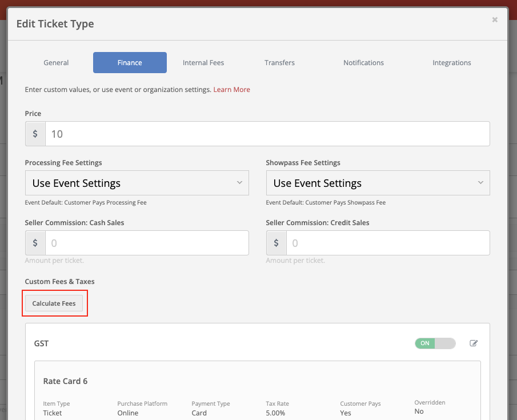The height and width of the screenshot is (420, 517).
Task: Click the GST edit pencil icon
Action: point(474,343)
